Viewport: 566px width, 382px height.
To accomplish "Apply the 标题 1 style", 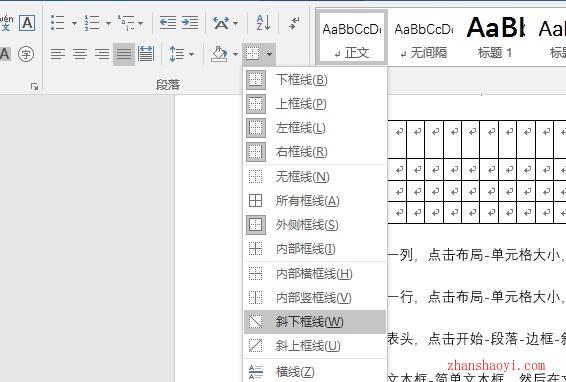I will point(495,39).
